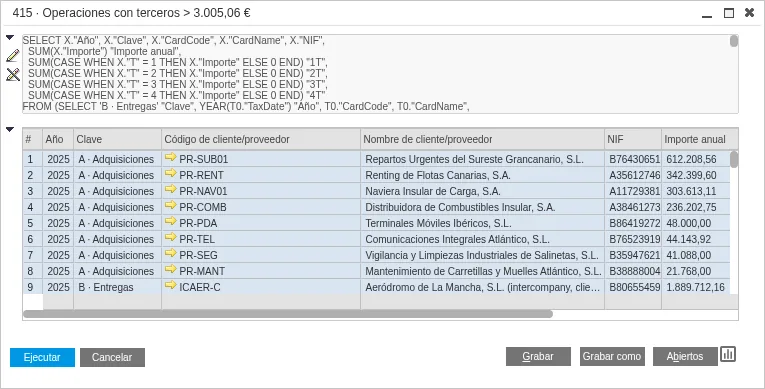Click 2025 year cell in row 7

point(59,255)
